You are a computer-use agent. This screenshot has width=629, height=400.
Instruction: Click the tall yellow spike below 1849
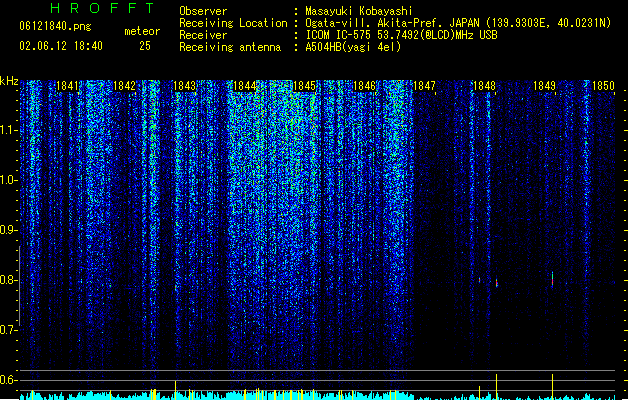552,386
